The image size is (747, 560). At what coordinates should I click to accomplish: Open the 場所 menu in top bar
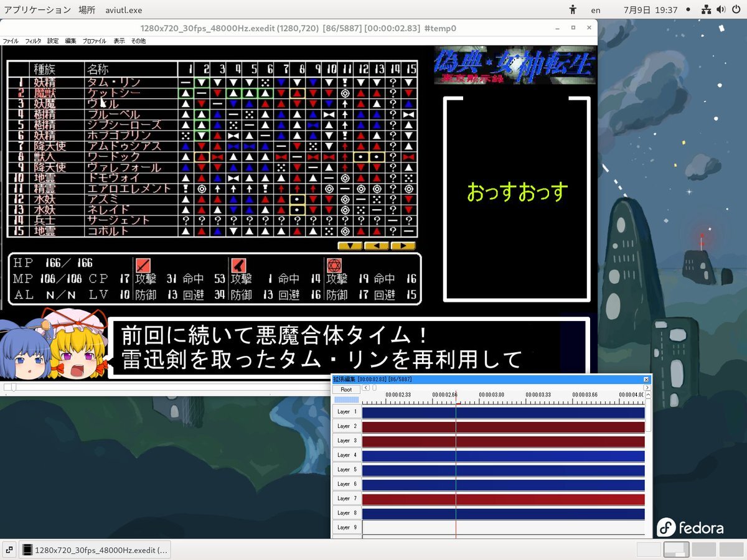pyautogui.click(x=87, y=10)
